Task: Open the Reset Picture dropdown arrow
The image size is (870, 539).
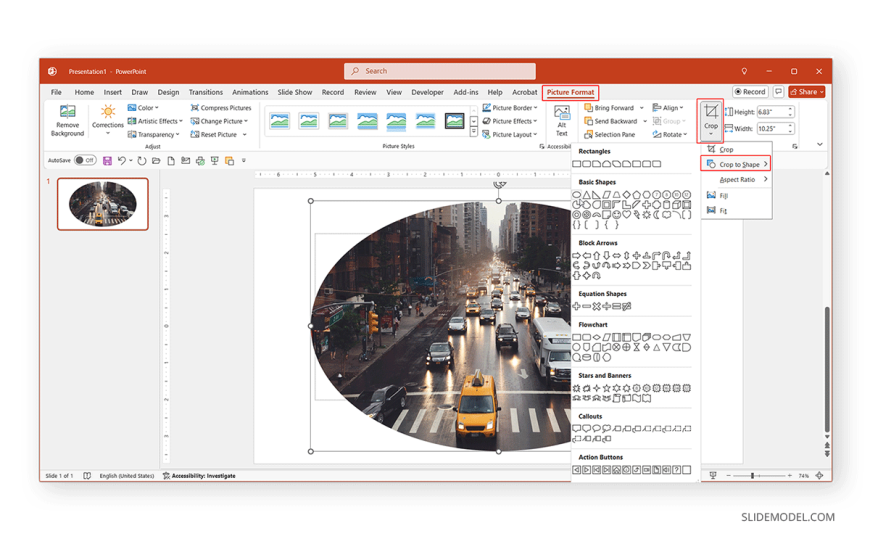Action: (245, 134)
